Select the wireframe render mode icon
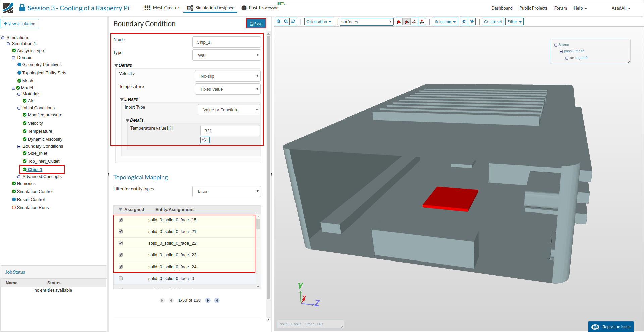The image size is (644, 332). coord(415,22)
